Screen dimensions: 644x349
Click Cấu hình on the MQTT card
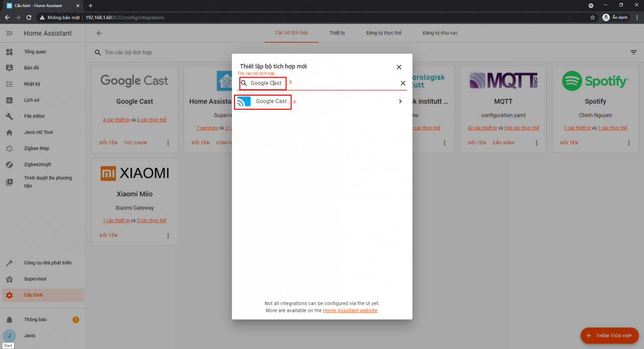pos(503,143)
